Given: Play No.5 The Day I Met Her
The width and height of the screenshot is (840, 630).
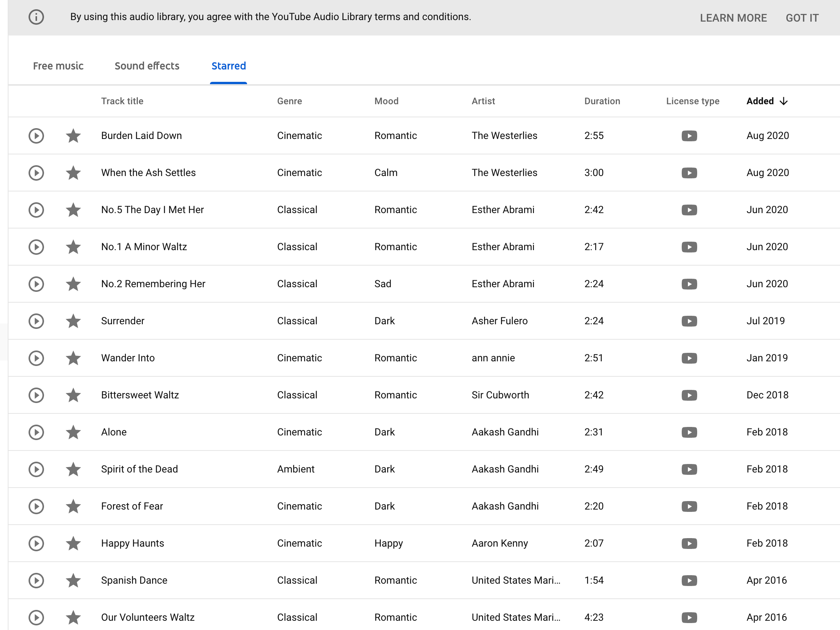Looking at the screenshot, I should pos(36,210).
